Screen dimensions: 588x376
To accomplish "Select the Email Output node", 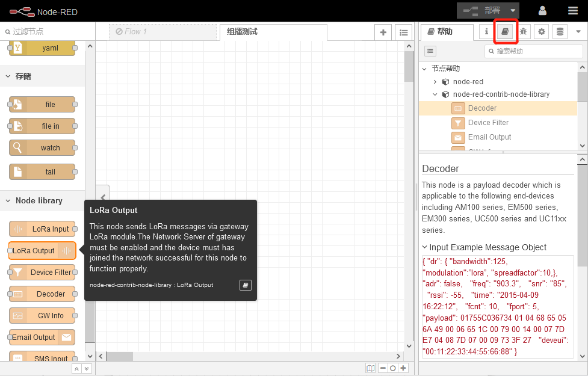I will pyautogui.click(x=42, y=337).
